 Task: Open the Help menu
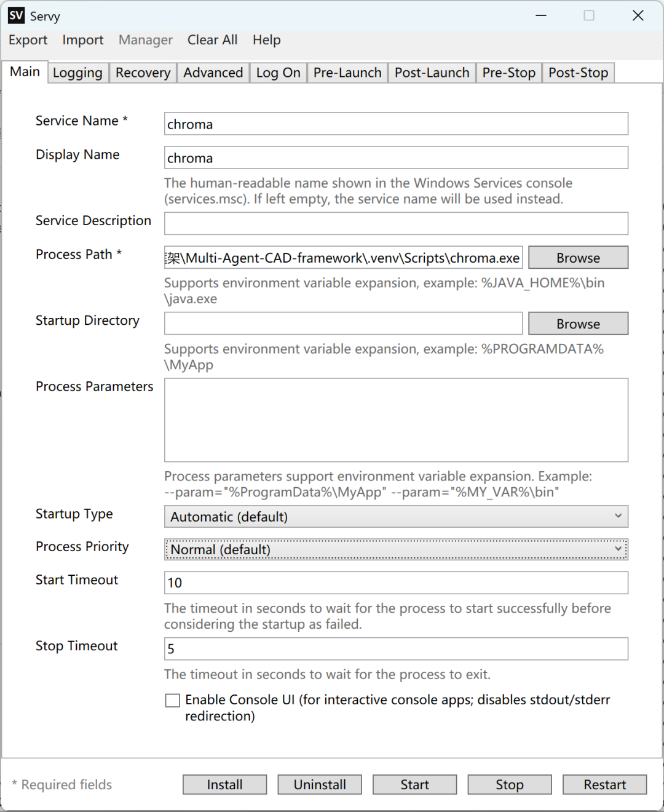click(x=267, y=40)
